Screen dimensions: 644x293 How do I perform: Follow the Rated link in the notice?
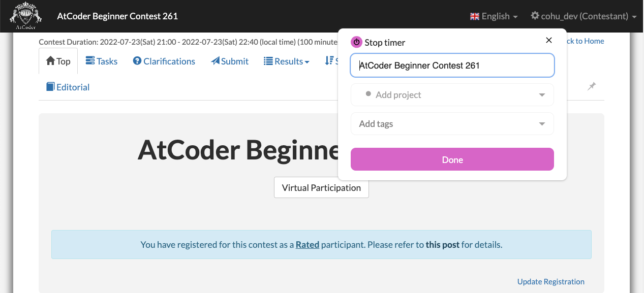(308, 245)
